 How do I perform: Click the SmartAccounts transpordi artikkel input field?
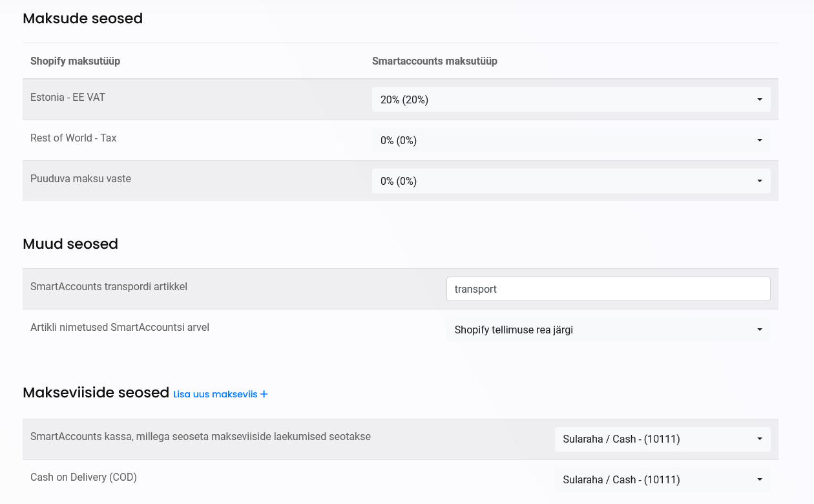point(608,289)
